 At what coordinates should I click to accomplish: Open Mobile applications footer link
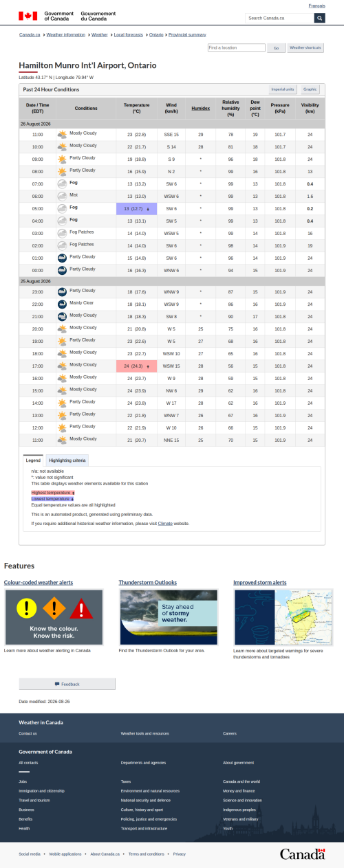click(65, 854)
